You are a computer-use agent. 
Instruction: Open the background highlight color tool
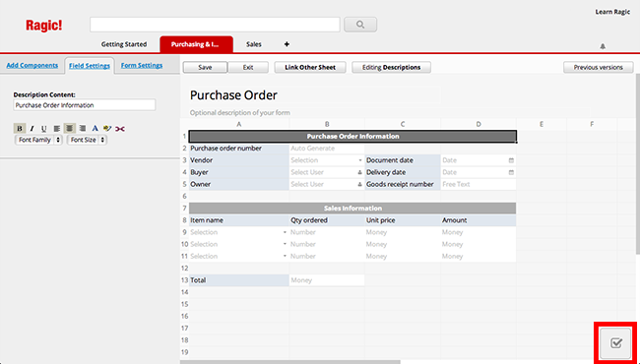(107, 129)
